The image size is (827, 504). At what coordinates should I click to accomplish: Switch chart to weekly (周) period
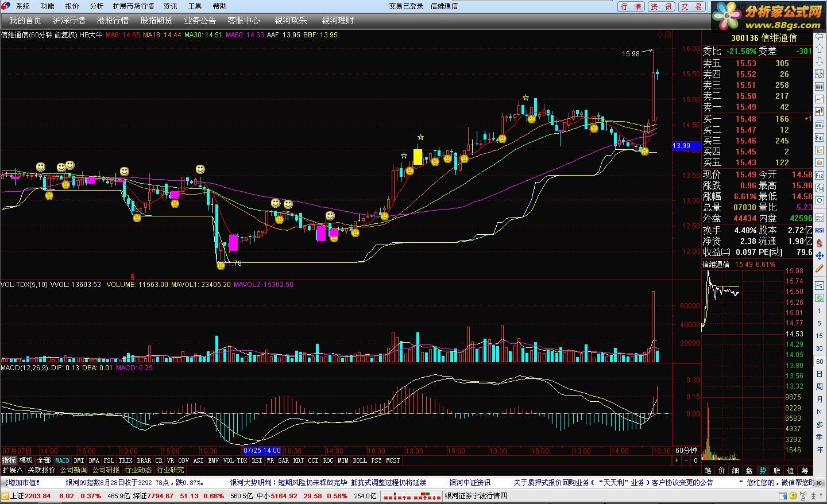coord(820,386)
